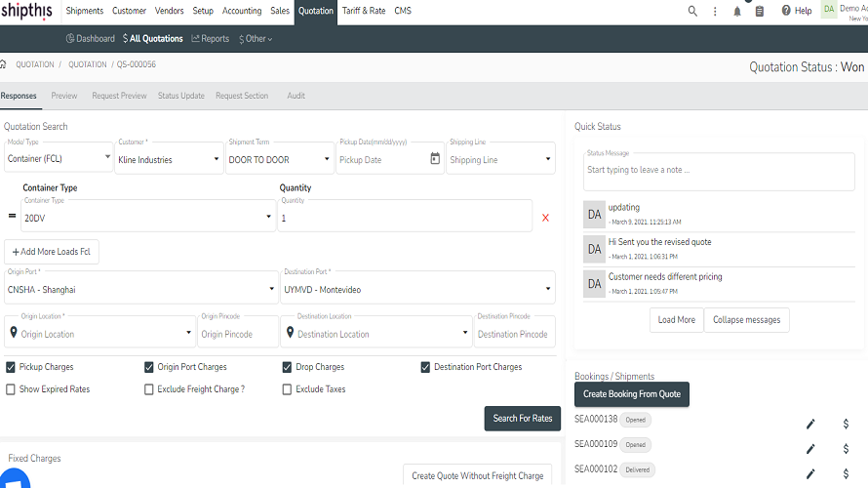This screenshot has width=868, height=488.
Task: Uncheck Pickup Charges
Action: coord(11,367)
